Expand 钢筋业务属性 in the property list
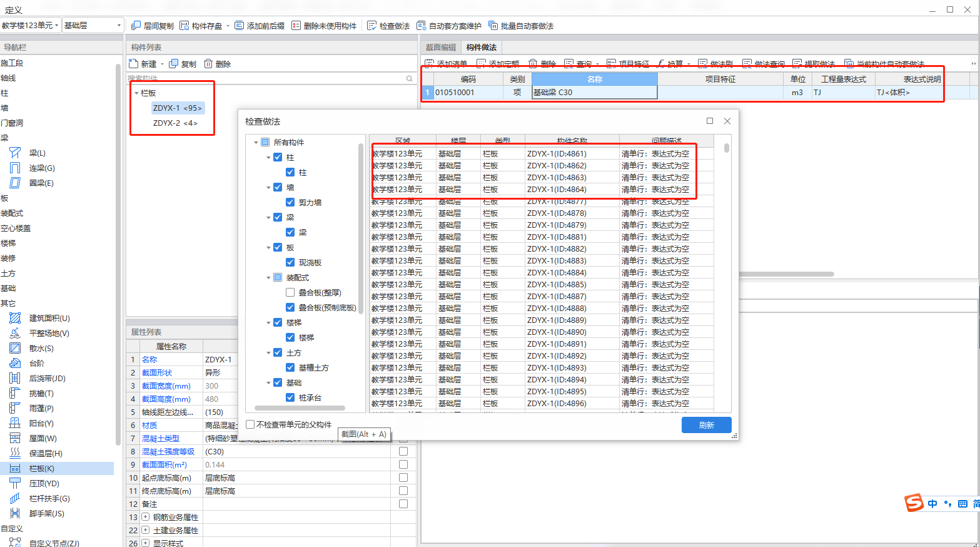 [x=145, y=517]
